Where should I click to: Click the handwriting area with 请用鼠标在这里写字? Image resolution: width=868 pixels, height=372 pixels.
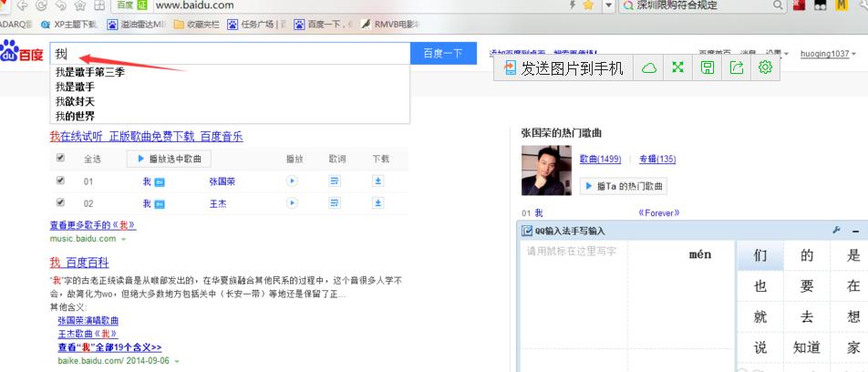coord(573,305)
